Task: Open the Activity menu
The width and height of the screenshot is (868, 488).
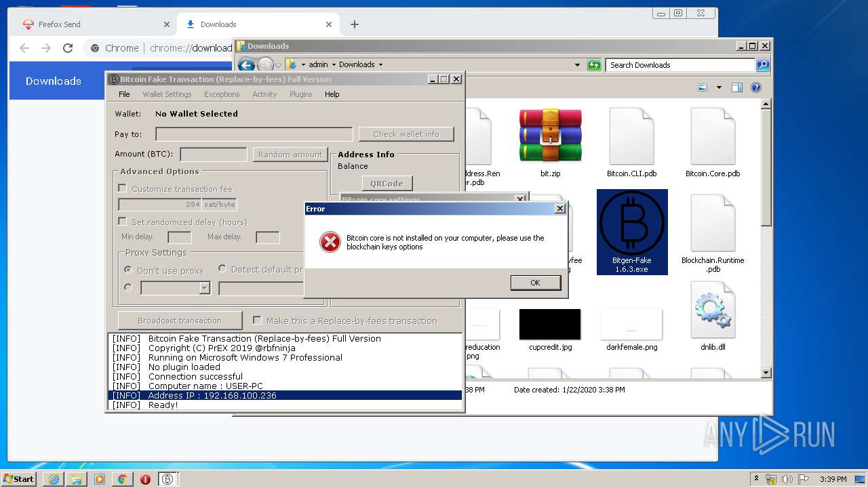Action: (x=264, y=94)
